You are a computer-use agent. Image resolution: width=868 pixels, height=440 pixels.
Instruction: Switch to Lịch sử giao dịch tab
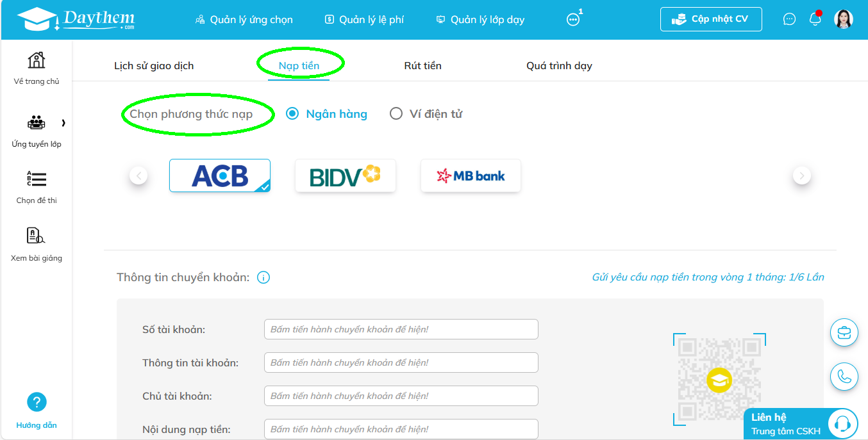(x=154, y=65)
